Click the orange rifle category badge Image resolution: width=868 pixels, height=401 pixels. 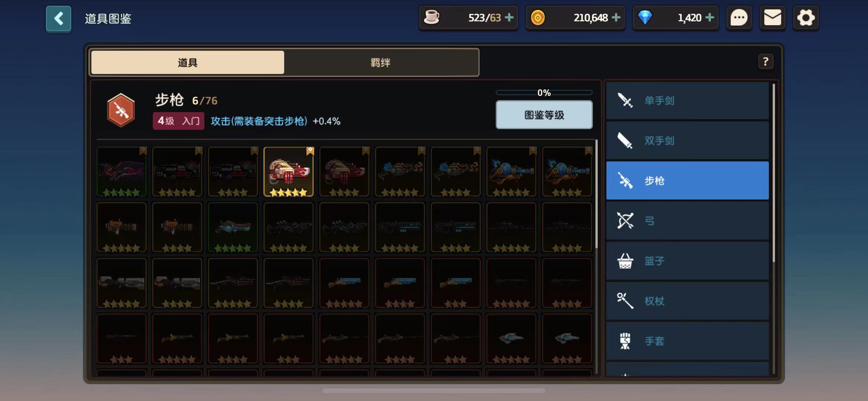click(x=121, y=110)
